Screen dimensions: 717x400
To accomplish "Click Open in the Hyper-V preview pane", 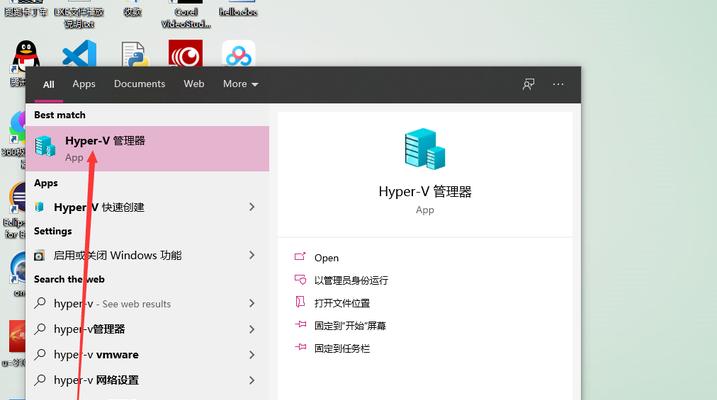I will coord(326,258).
